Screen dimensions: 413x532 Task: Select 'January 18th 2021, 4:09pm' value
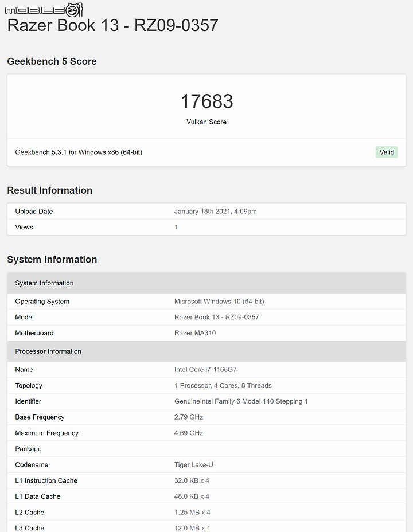click(x=216, y=212)
